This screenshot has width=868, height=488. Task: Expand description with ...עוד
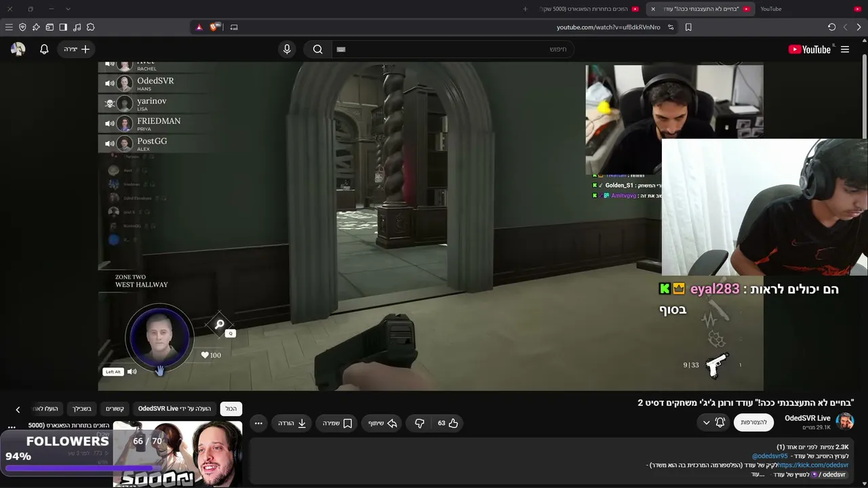(x=757, y=474)
